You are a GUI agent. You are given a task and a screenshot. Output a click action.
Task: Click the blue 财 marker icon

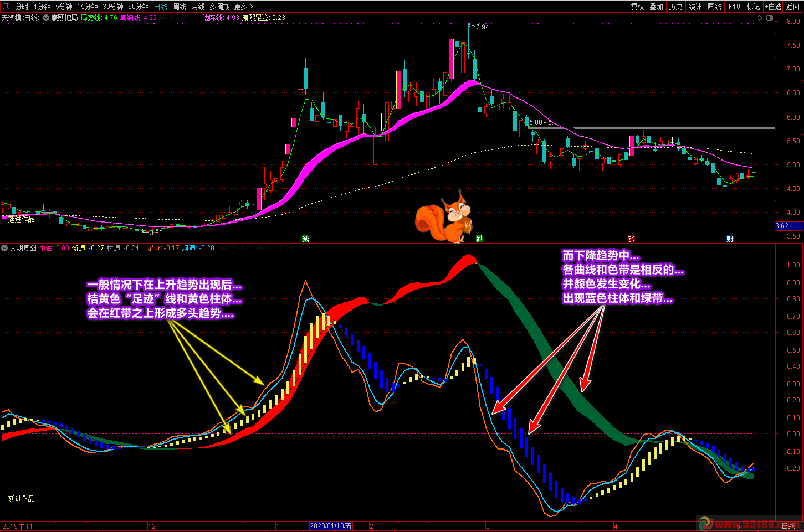[730, 239]
